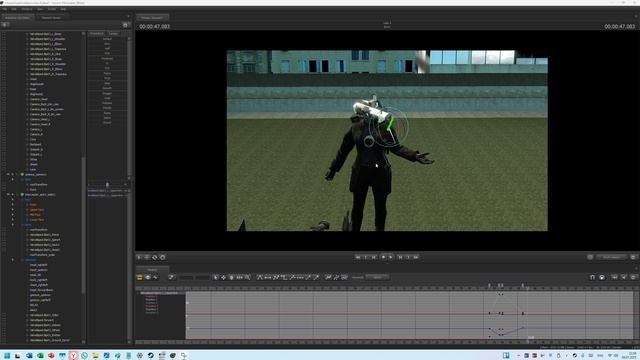Open the View menu

pyautogui.click(x=40, y=9)
